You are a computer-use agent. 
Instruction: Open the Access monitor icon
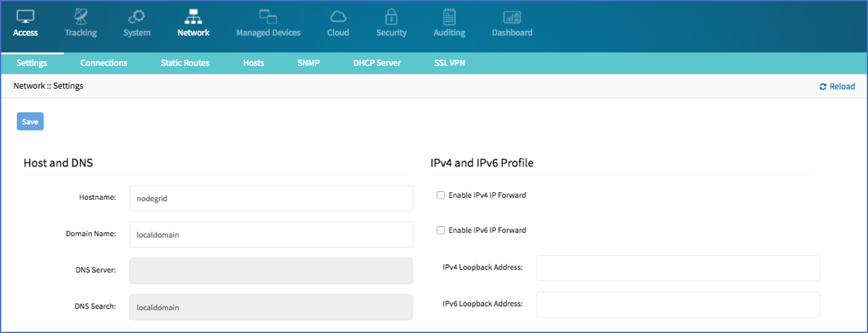coord(25,16)
